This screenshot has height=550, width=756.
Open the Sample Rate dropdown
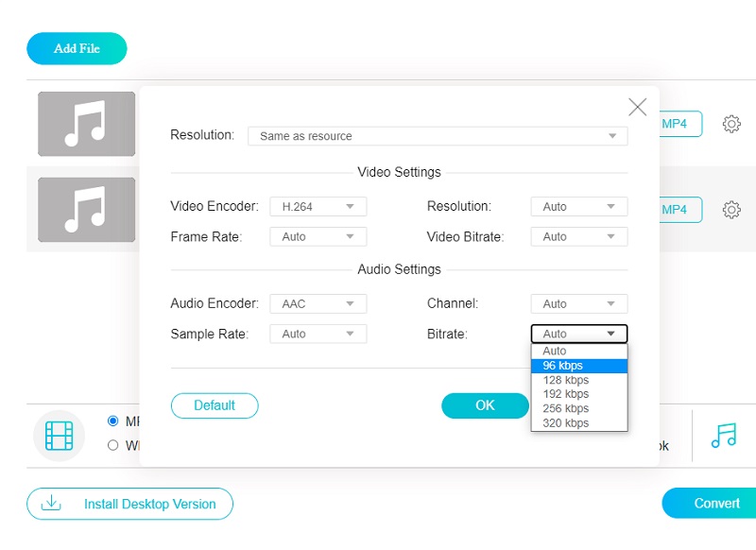[x=318, y=334]
